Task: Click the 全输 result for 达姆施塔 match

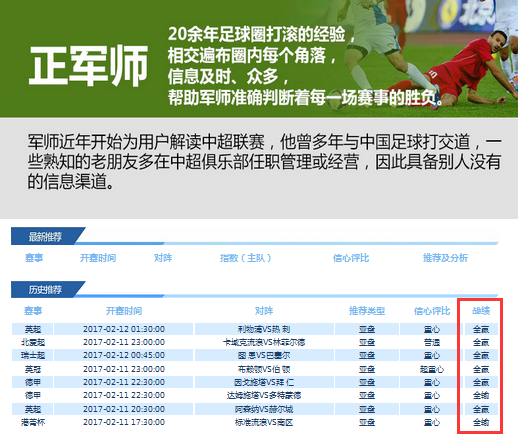Action: tap(481, 395)
